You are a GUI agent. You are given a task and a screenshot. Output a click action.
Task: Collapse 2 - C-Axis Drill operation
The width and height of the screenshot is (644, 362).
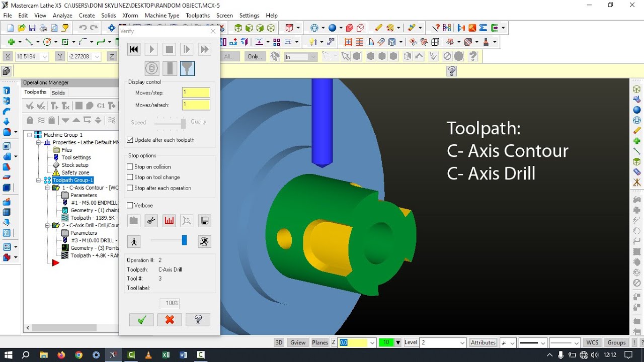(x=48, y=225)
